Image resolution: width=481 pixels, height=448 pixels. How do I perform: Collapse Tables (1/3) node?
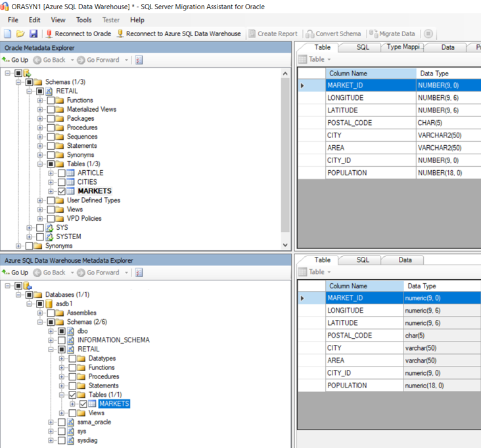click(x=40, y=164)
